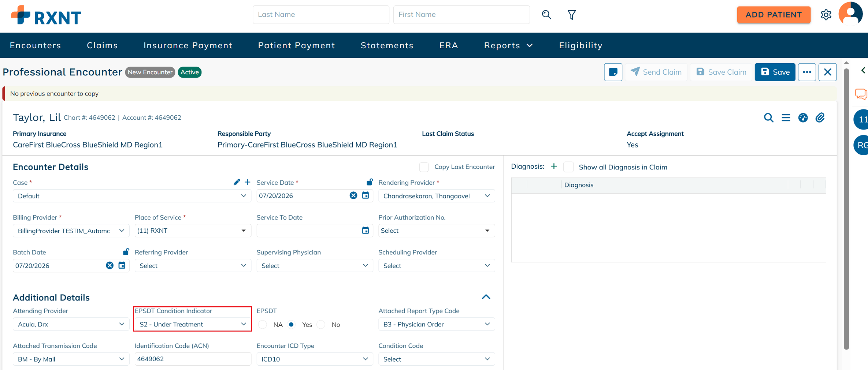Open settings gear icon

[x=826, y=15]
